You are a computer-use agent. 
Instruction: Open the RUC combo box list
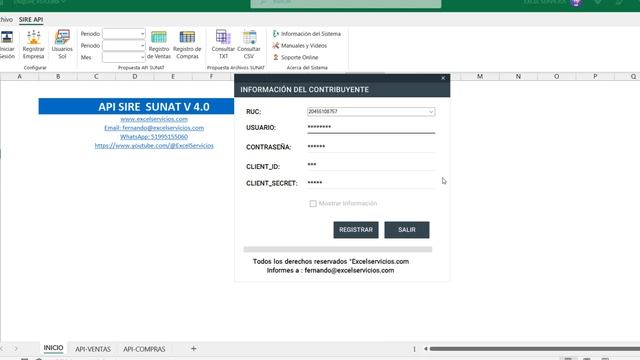point(431,112)
